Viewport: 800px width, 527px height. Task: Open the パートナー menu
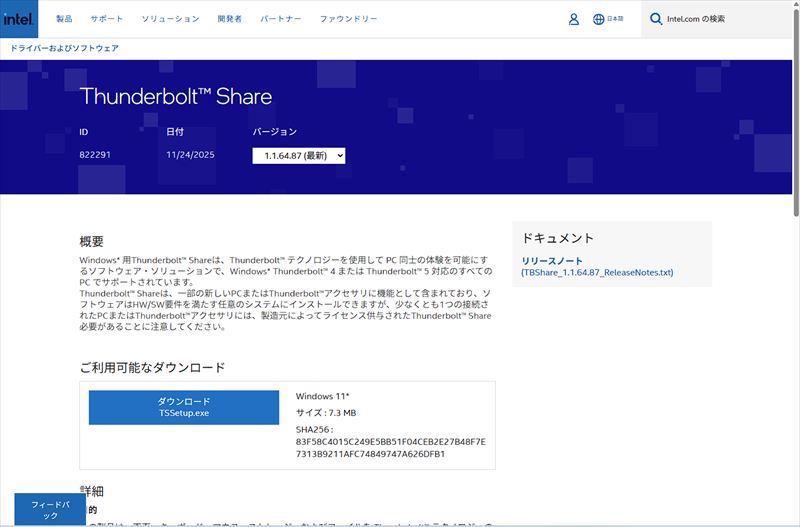[281, 19]
